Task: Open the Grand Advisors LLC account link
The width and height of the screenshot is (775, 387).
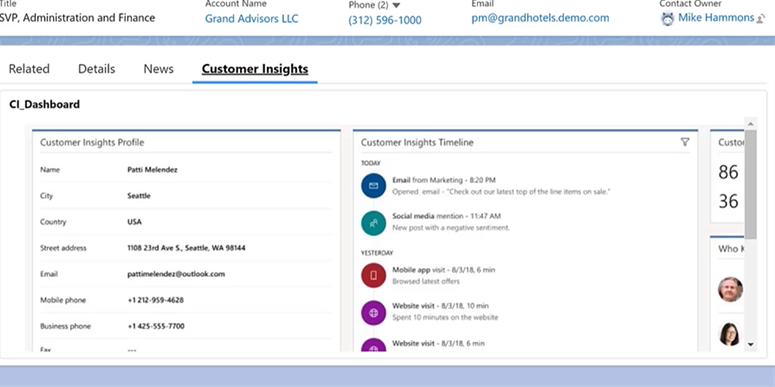Action: (252, 19)
